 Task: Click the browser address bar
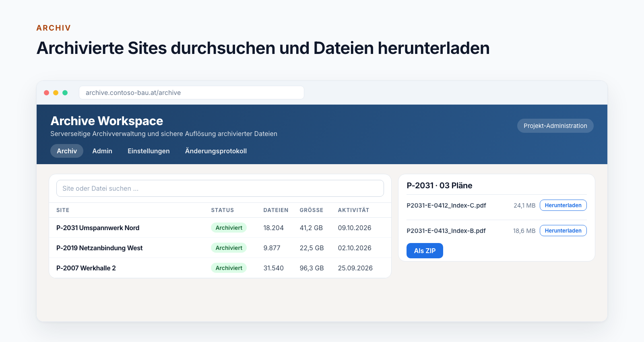point(192,93)
